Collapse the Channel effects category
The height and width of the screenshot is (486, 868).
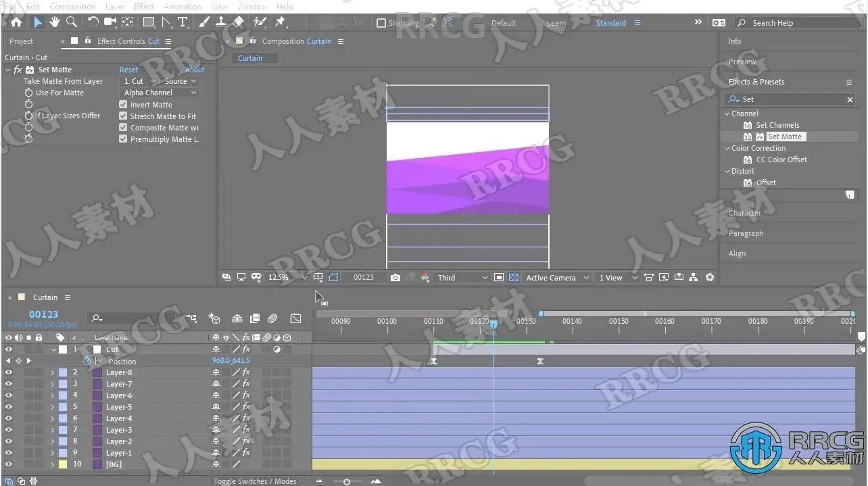(727, 114)
